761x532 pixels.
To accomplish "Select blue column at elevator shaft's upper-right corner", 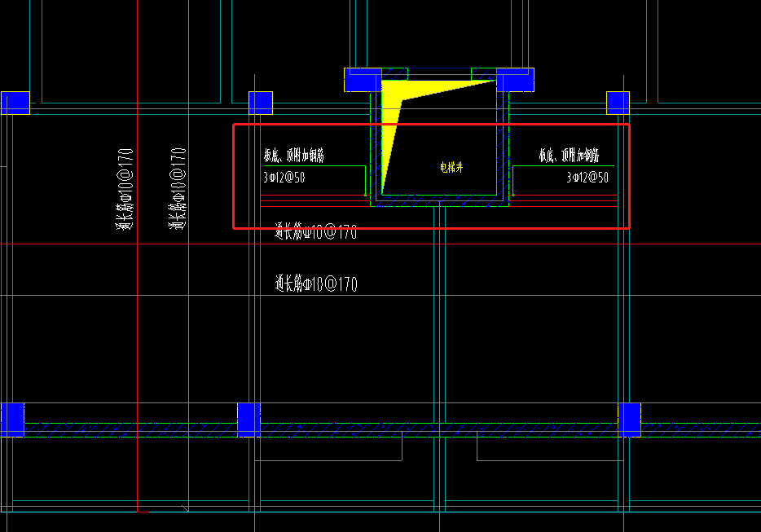I will pyautogui.click(x=515, y=80).
